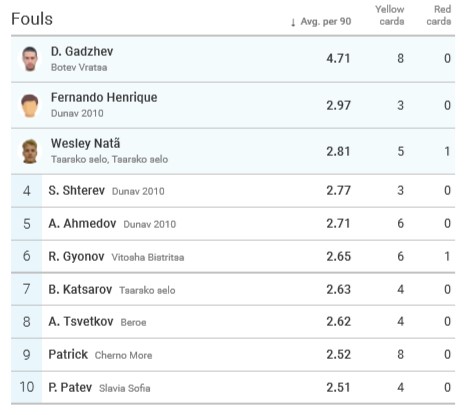Click Wesley Natã's player photo
This screenshot has width=473, height=415.
click(x=30, y=151)
